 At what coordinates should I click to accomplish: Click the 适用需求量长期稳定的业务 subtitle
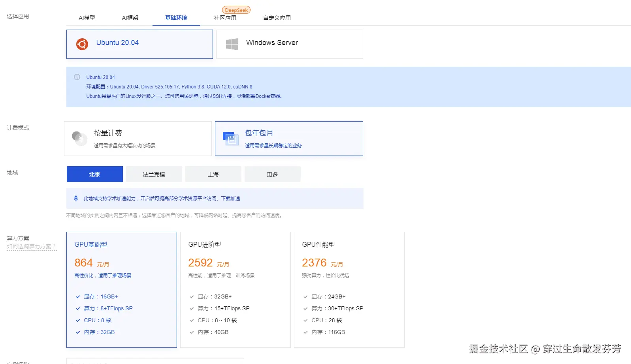(x=273, y=146)
